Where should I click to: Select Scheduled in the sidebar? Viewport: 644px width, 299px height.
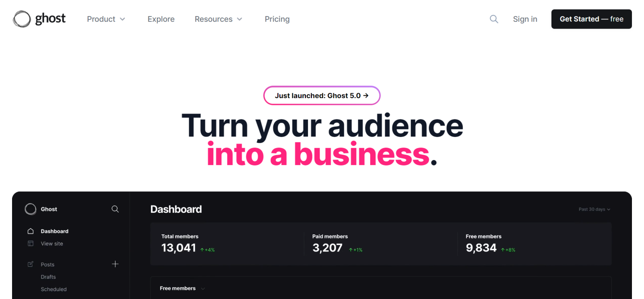point(54,289)
